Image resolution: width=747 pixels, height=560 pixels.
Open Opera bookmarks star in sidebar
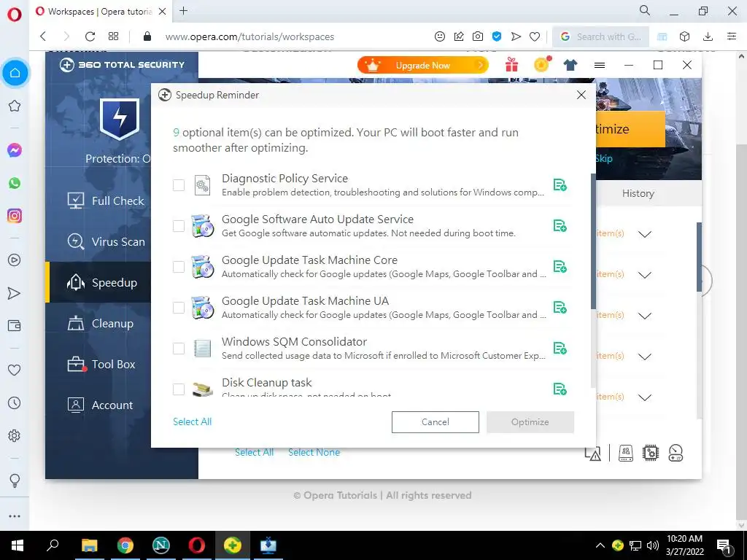coord(15,106)
